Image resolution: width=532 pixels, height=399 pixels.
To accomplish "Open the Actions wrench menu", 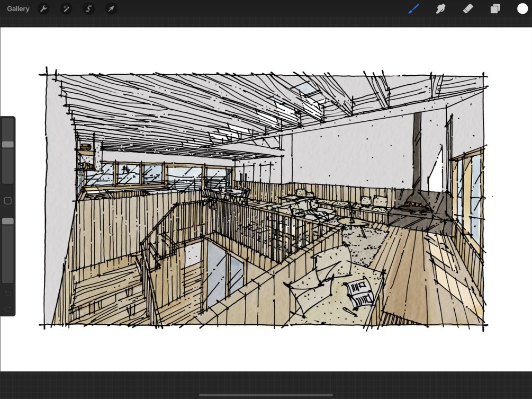I will point(44,9).
